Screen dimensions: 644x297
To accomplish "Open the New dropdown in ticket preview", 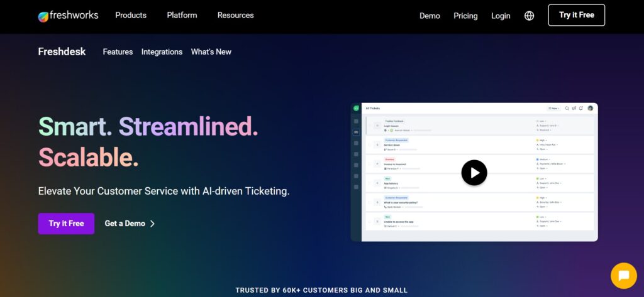I will click(553, 108).
